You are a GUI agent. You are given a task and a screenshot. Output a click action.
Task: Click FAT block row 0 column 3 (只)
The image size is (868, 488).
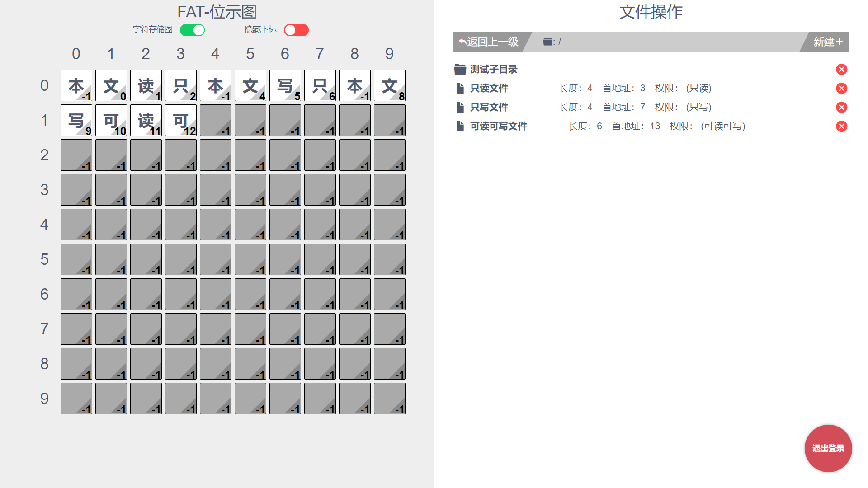(x=180, y=85)
